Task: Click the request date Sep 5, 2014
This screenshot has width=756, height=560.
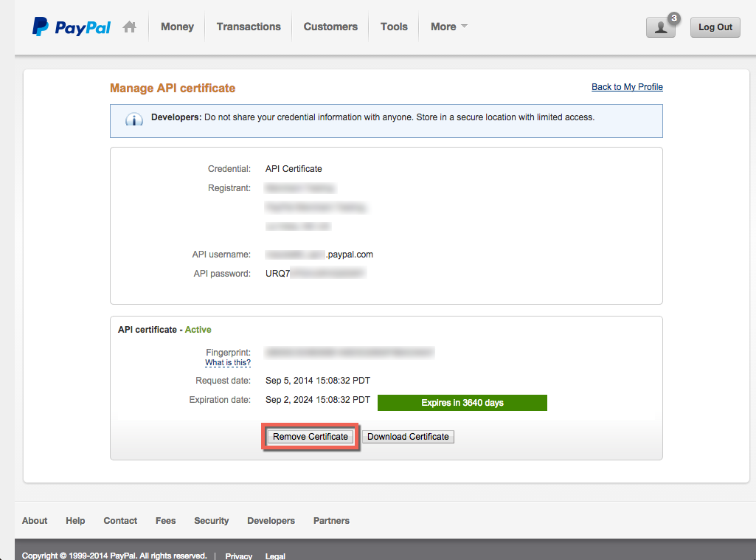Action: tap(318, 381)
